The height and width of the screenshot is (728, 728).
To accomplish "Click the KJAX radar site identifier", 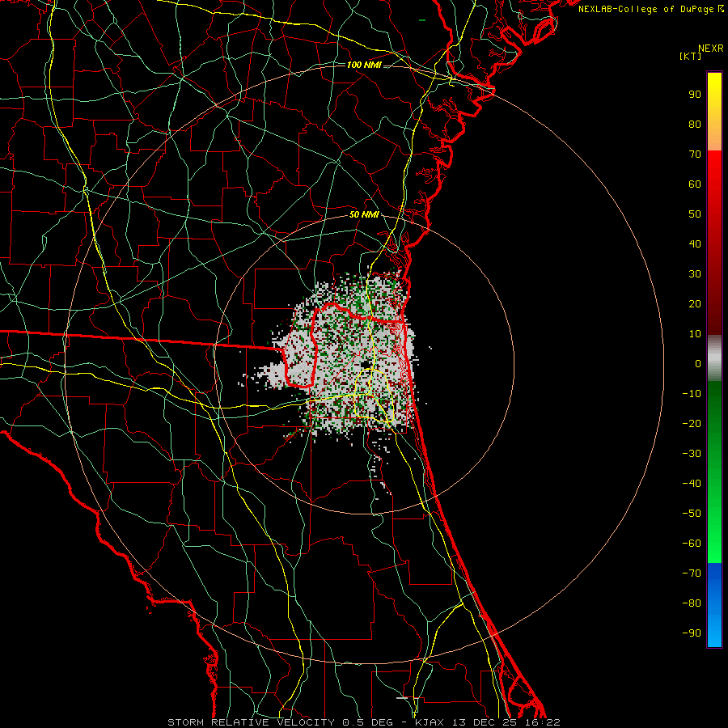I will (430, 722).
